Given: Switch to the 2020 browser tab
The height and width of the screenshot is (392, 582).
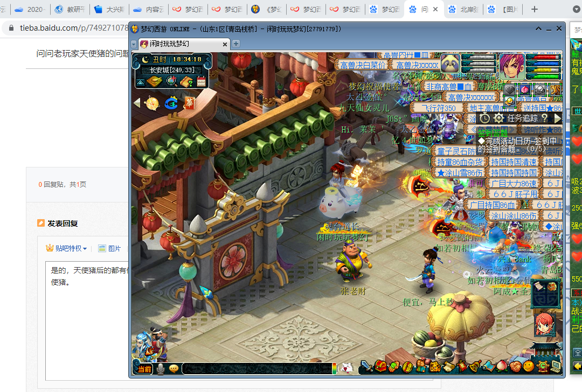Looking at the screenshot, I should point(30,9).
